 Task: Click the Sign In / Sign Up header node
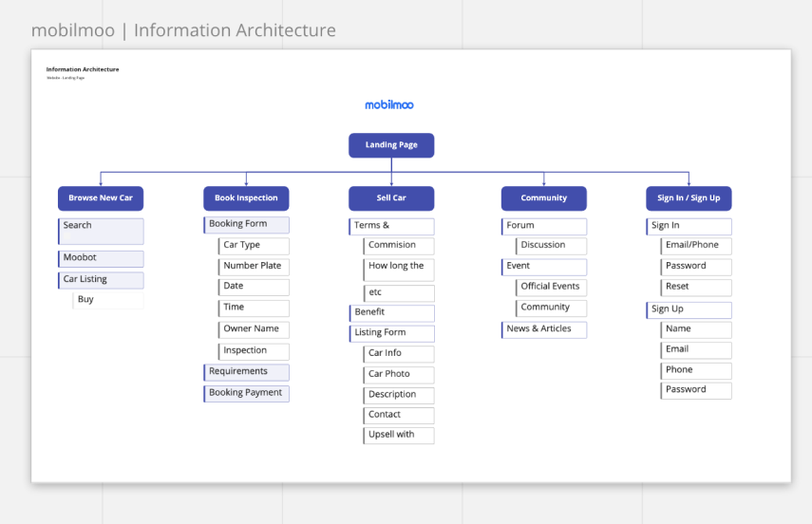click(x=689, y=198)
